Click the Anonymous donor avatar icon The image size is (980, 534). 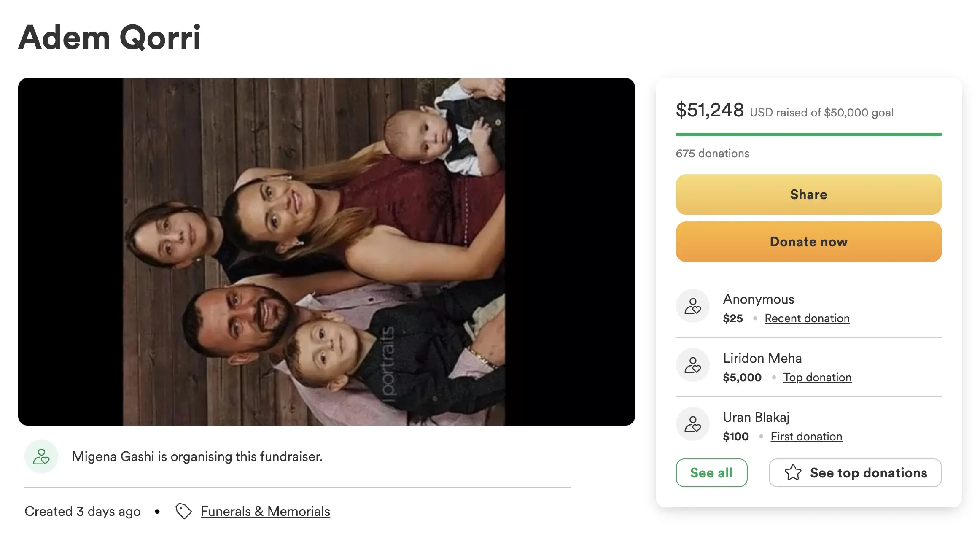coord(692,306)
